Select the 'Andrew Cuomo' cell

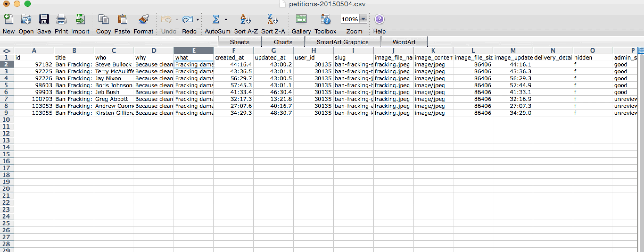click(x=114, y=106)
